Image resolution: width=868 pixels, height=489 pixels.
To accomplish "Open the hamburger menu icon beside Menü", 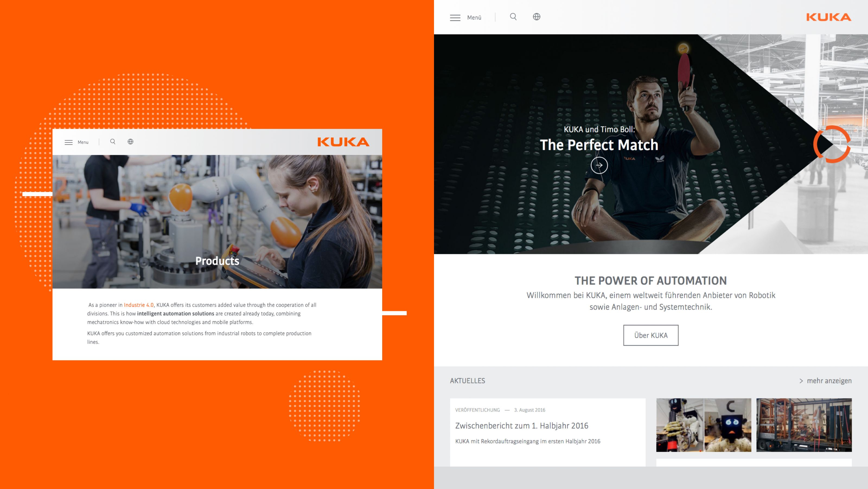I will tap(455, 18).
